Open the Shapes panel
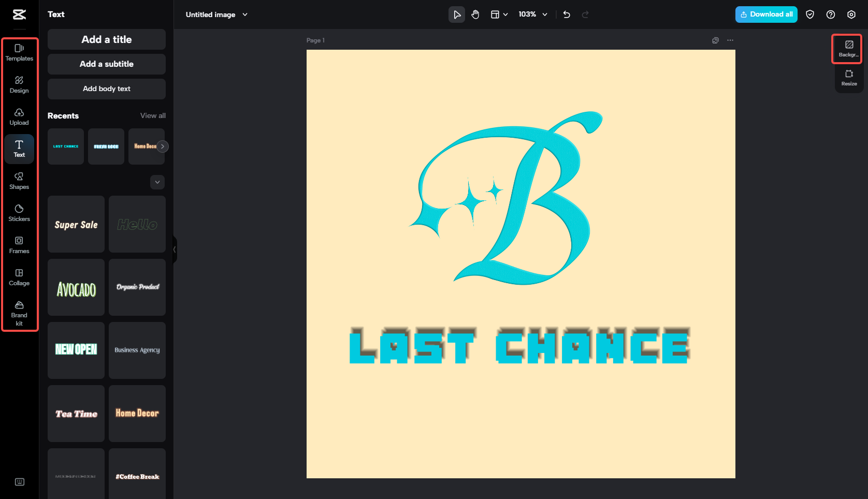This screenshot has width=868, height=499. point(19,181)
